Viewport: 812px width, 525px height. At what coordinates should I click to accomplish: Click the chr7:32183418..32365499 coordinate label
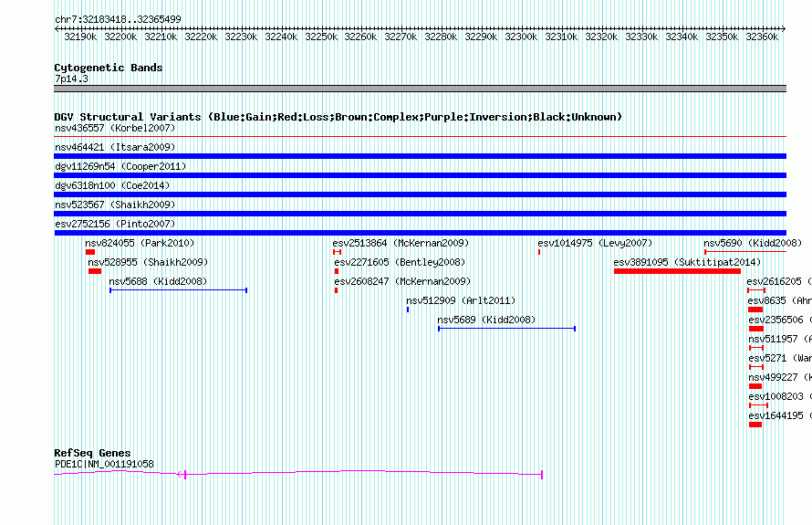[x=118, y=20]
